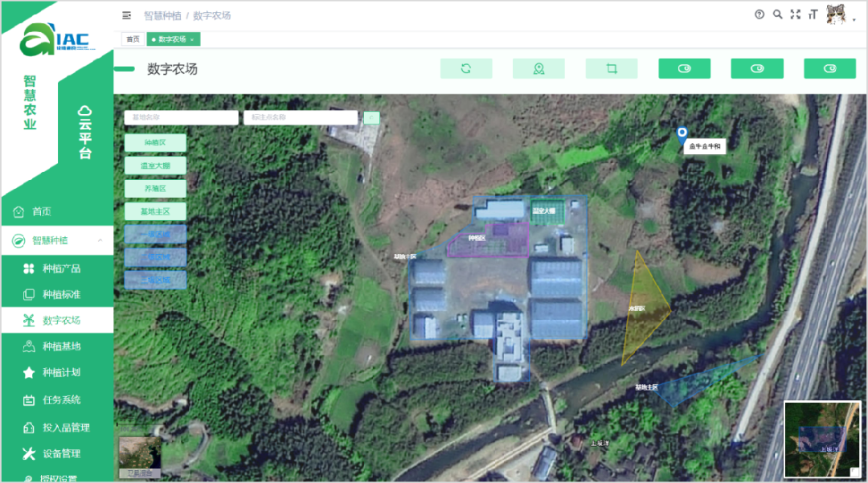
Task: Switch to the 首页 tab
Action: click(x=133, y=39)
